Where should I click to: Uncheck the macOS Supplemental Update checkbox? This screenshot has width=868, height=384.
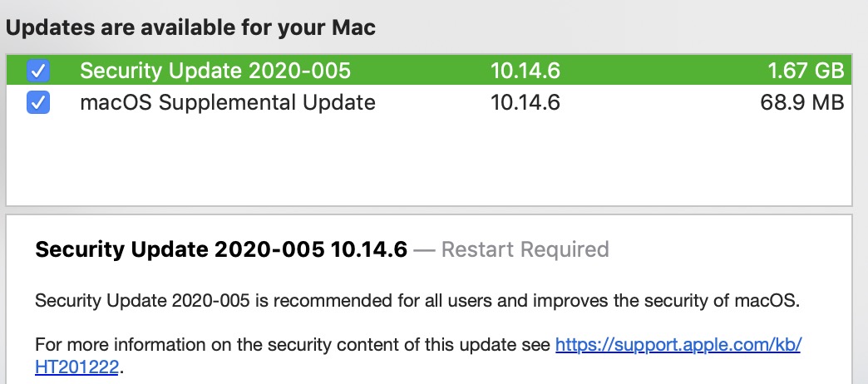pyautogui.click(x=38, y=103)
